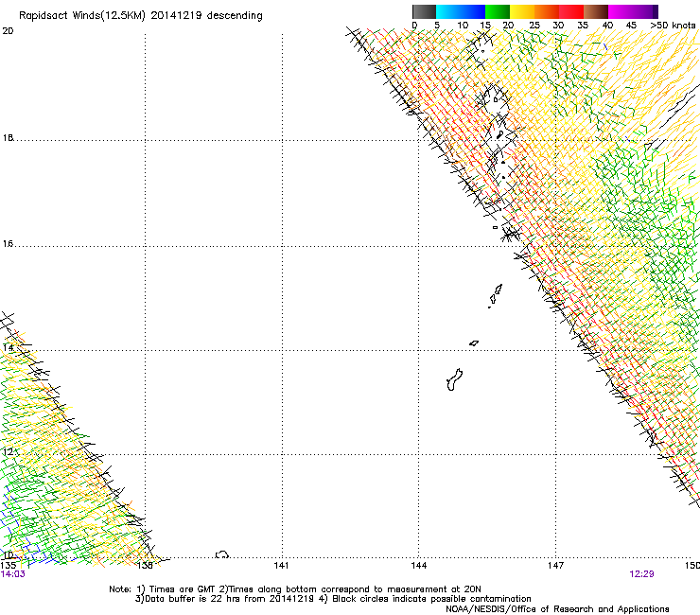
Task: Click the note 'Times are GMT' line
Action: (x=295, y=589)
